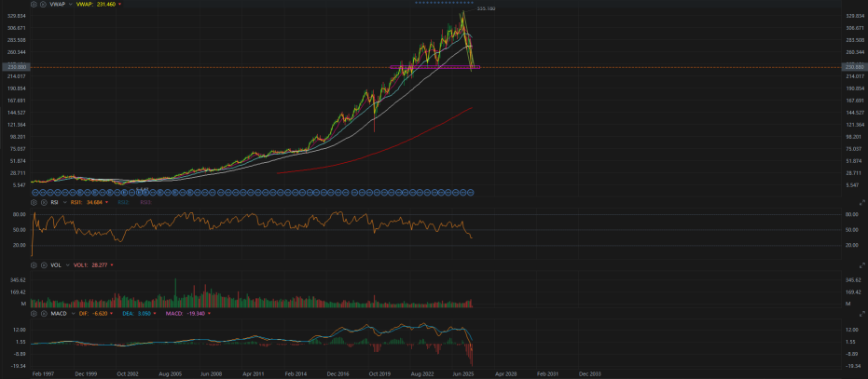The image size is (868, 379).
Task: Open red arrow menu beside DEA 3.050
Action: click(x=155, y=313)
